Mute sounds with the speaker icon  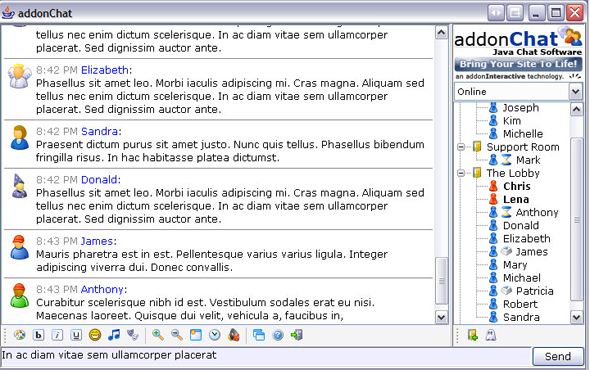click(x=234, y=335)
